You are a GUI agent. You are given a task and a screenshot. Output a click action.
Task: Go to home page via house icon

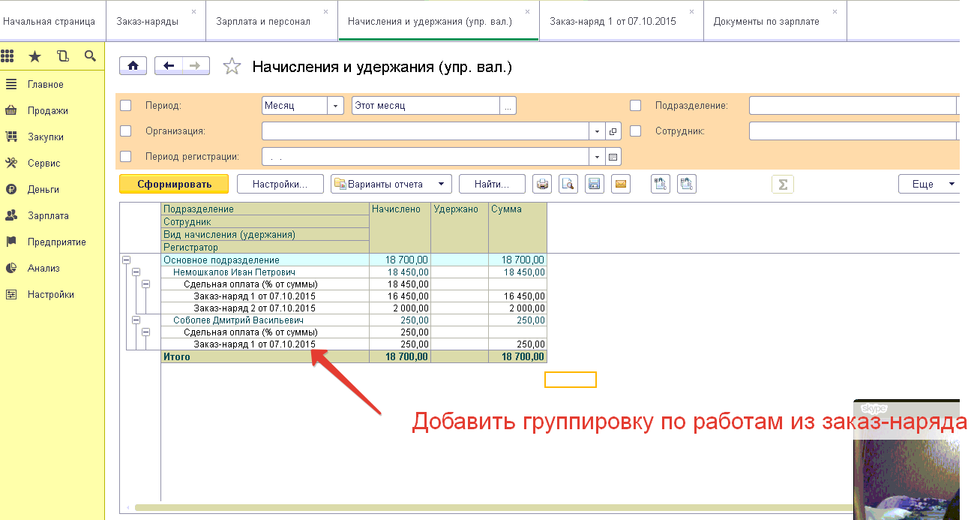[133, 66]
